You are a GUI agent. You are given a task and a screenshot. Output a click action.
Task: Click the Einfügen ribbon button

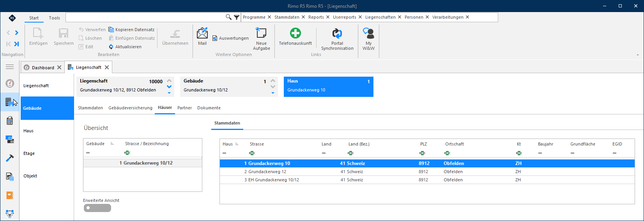(38, 37)
